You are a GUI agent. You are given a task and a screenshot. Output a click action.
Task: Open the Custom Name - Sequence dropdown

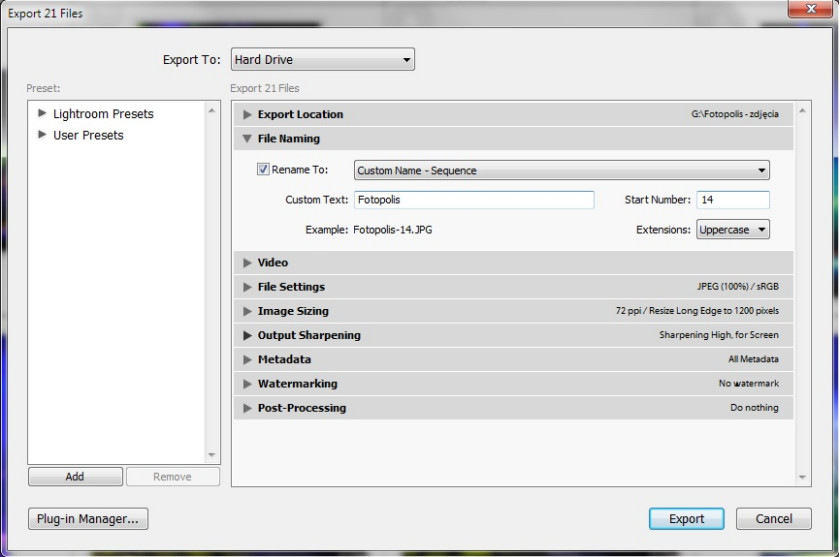click(x=561, y=170)
